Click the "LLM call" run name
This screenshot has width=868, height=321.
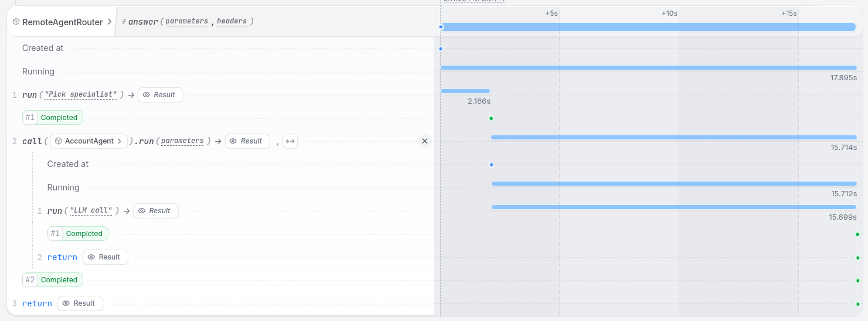tap(91, 211)
